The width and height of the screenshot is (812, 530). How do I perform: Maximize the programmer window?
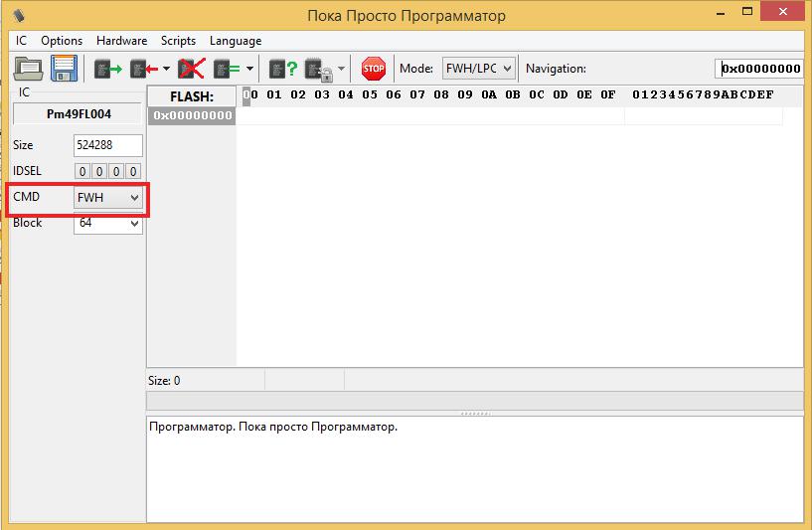(747, 12)
